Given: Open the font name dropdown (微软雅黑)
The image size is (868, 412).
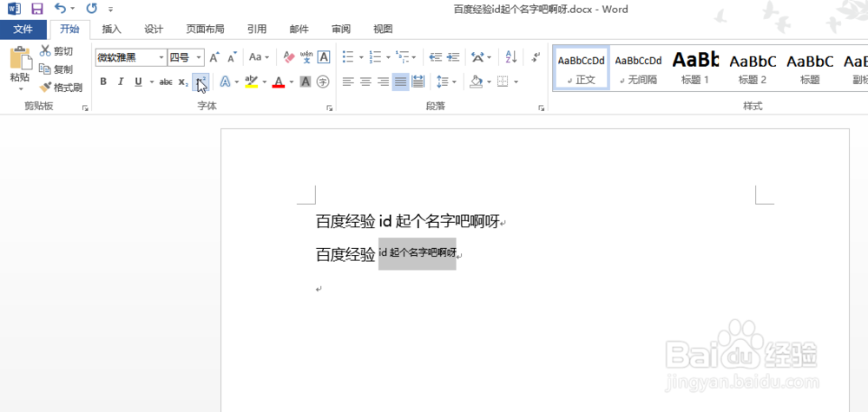Looking at the screenshot, I should point(161,57).
